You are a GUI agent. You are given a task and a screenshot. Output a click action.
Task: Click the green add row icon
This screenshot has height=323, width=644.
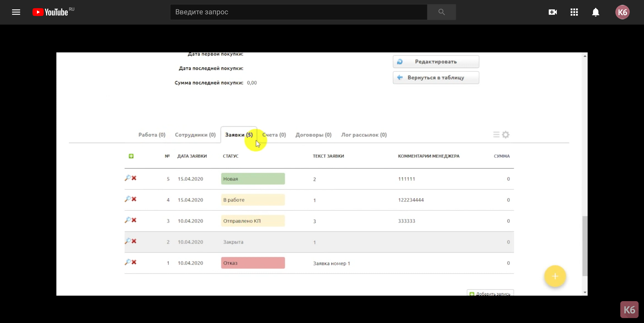pos(131,156)
